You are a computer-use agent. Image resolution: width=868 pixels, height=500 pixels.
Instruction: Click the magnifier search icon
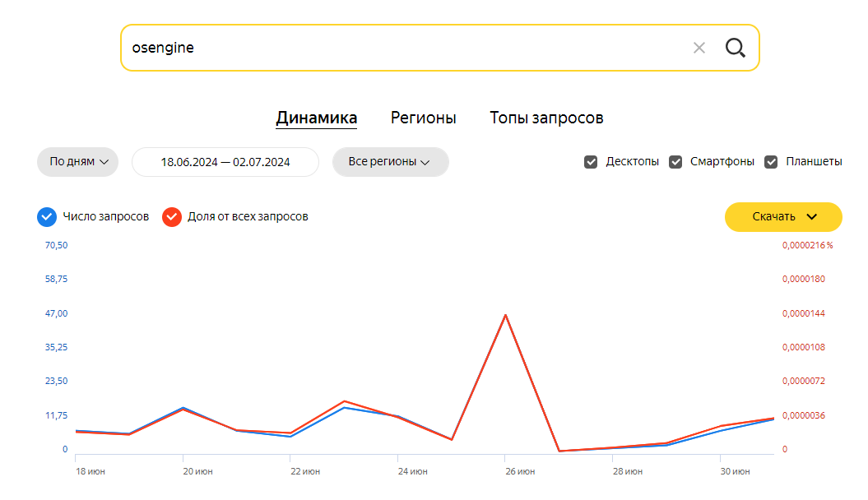coord(735,48)
